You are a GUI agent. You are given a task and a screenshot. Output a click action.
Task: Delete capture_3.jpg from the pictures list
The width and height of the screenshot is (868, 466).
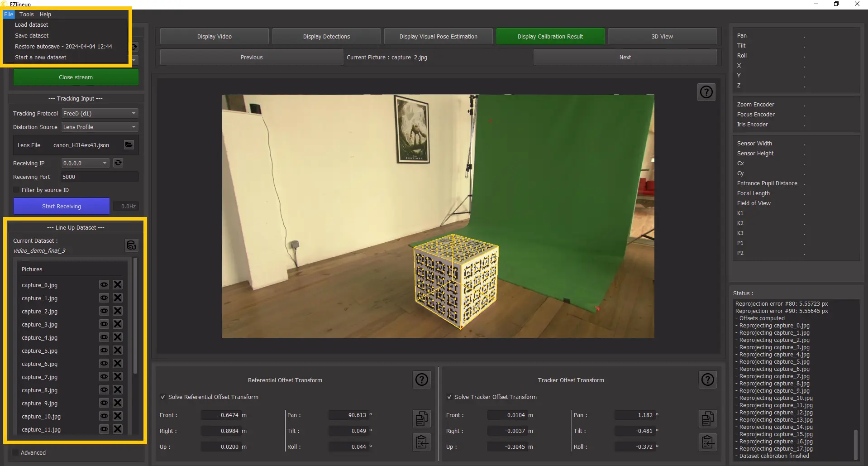pos(118,324)
